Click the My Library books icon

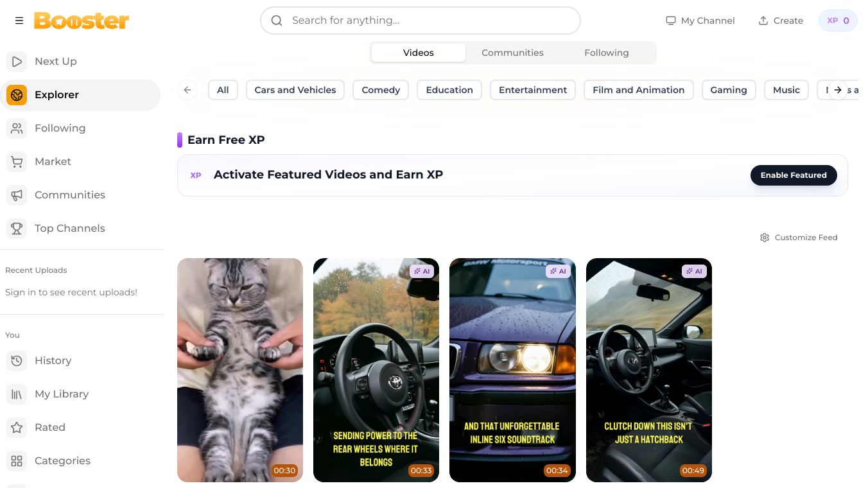tap(17, 394)
